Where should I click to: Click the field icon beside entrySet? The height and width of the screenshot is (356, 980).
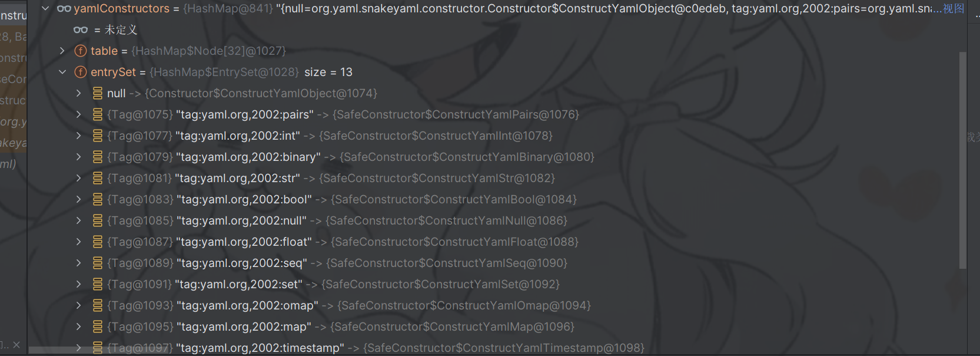tap(81, 72)
